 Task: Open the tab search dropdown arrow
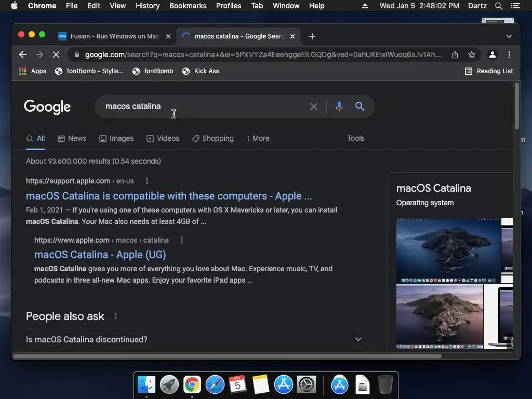[509, 36]
